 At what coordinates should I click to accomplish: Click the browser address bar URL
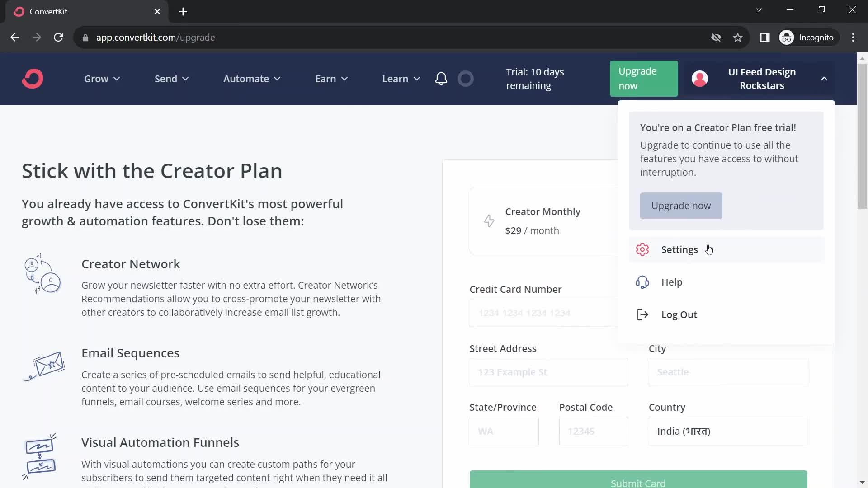pyautogui.click(x=156, y=38)
